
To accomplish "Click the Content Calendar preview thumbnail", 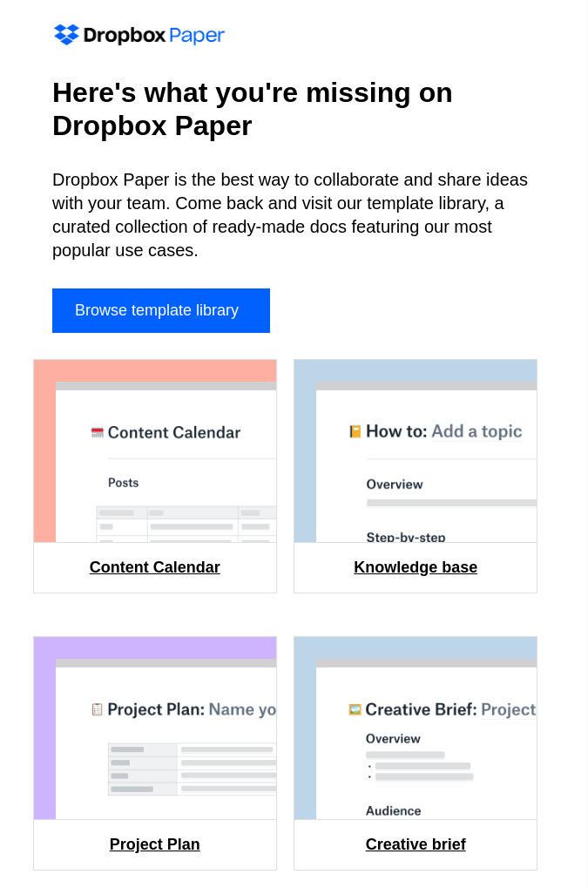I will click(x=154, y=451).
